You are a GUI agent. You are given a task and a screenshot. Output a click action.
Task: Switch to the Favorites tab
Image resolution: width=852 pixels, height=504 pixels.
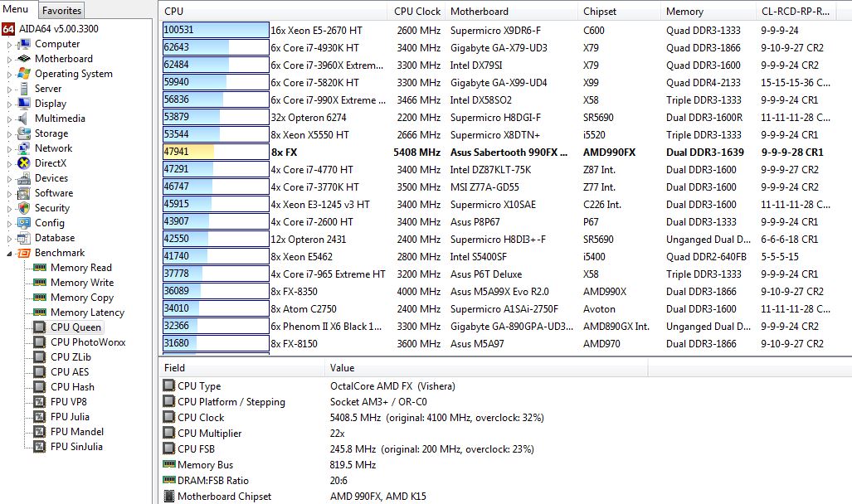pyautogui.click(x=61, y=10)
